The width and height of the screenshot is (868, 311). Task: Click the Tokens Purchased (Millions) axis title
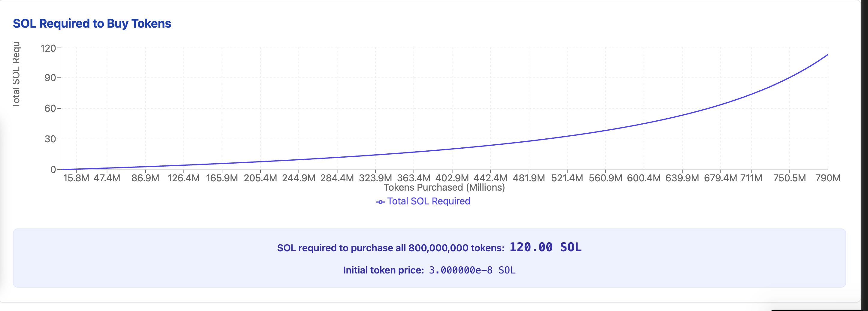click(444, 187)
